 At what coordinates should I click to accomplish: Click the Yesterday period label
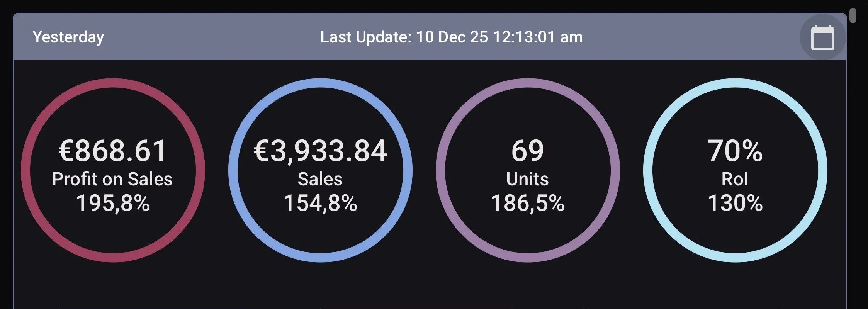tap(68, 37)
